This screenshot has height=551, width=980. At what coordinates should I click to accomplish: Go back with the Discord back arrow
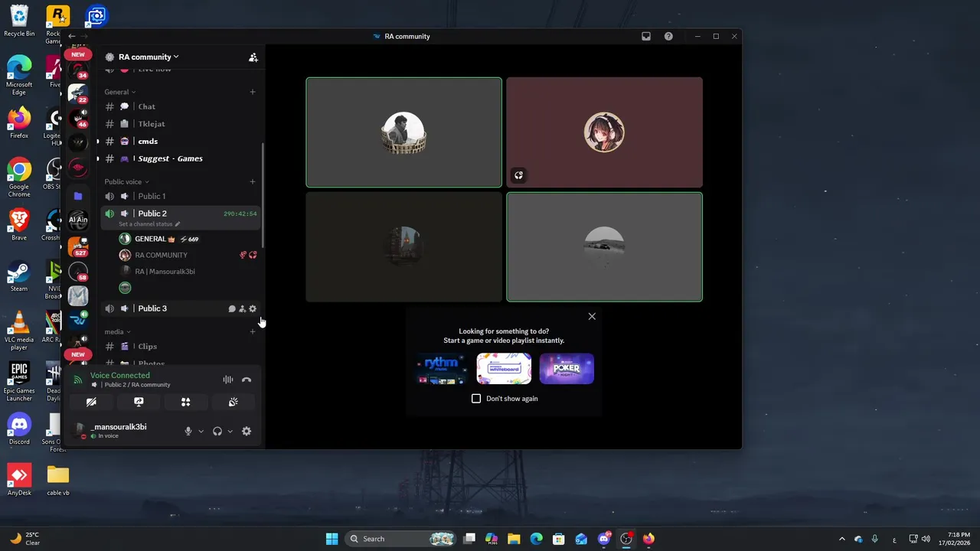point(71,36)
